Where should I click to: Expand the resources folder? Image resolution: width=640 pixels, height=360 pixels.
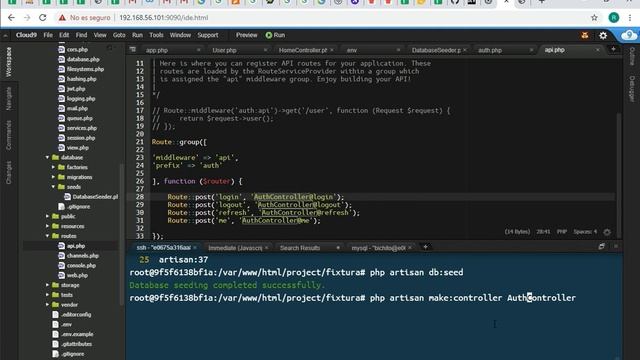click(47, 226)
